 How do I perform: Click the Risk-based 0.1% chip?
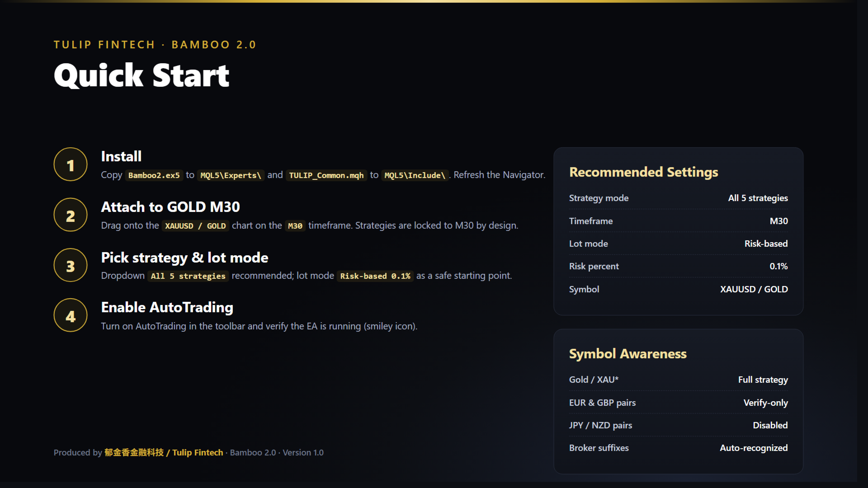point(375,276)
